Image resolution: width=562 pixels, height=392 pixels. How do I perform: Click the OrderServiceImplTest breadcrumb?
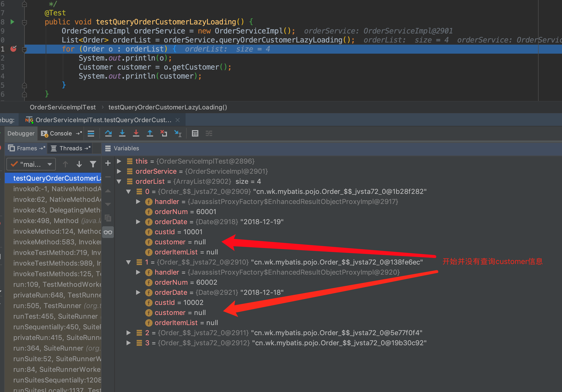tap(63, 107)
